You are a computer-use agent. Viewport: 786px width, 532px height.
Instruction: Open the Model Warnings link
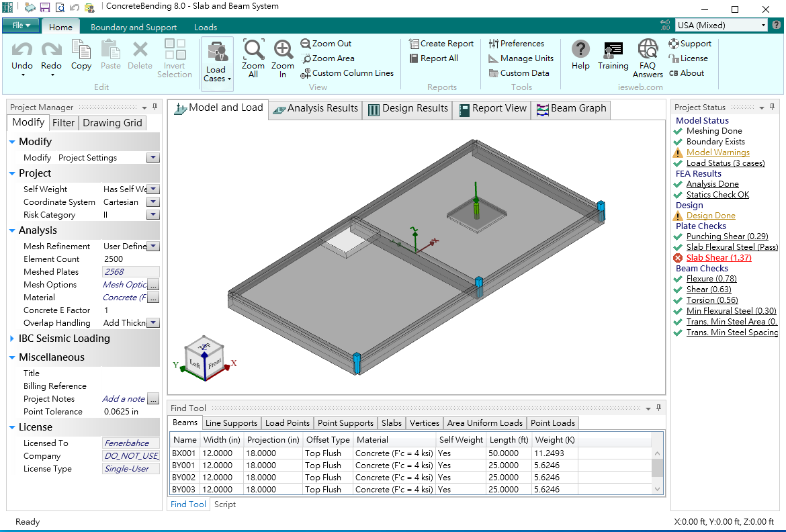click(x=717, y=152)
